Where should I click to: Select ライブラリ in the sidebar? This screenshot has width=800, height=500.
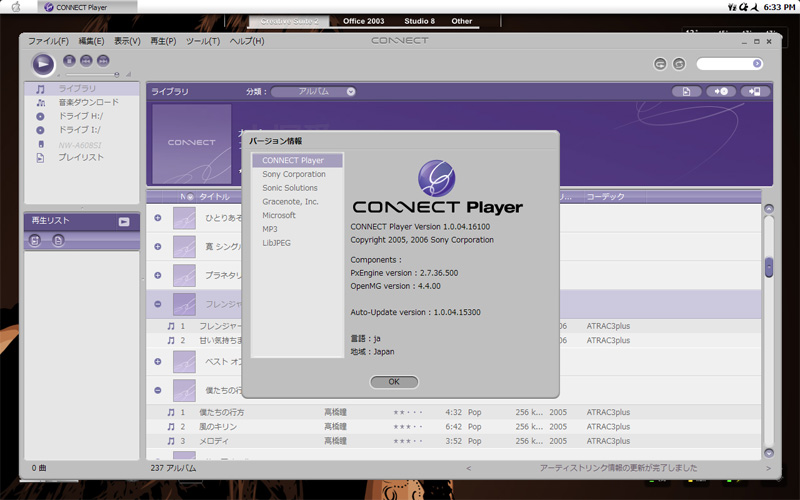click(82, 89)
